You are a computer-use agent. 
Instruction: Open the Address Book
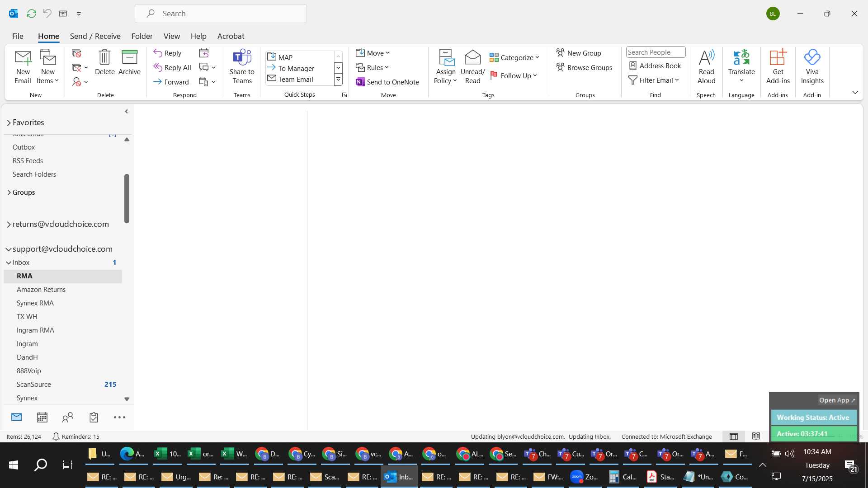tap(655, 66)
